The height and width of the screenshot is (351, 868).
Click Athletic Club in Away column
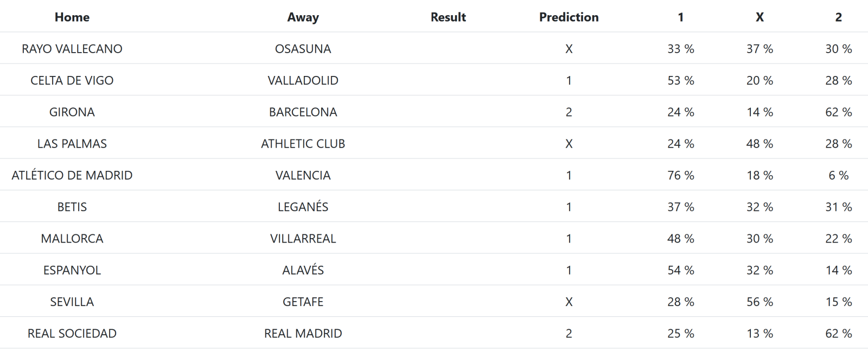303,144
